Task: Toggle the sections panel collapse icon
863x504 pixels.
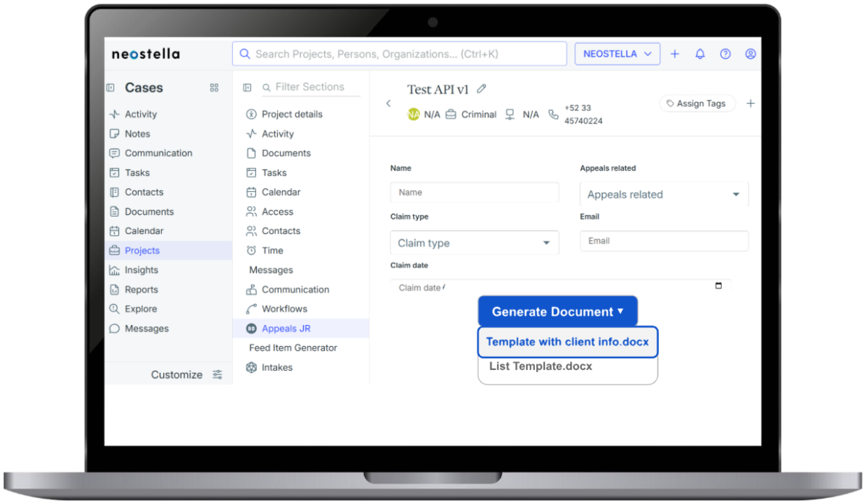Action: pos(247,88)
